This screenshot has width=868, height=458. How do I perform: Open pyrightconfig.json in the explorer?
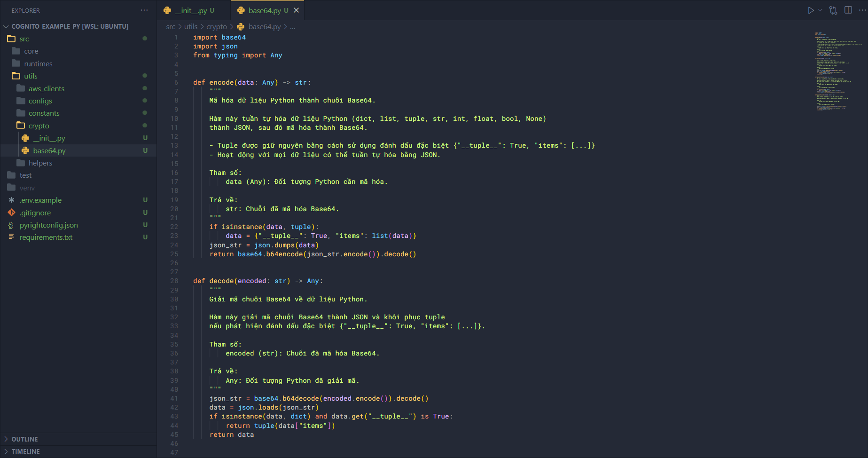tap(48, 225)
